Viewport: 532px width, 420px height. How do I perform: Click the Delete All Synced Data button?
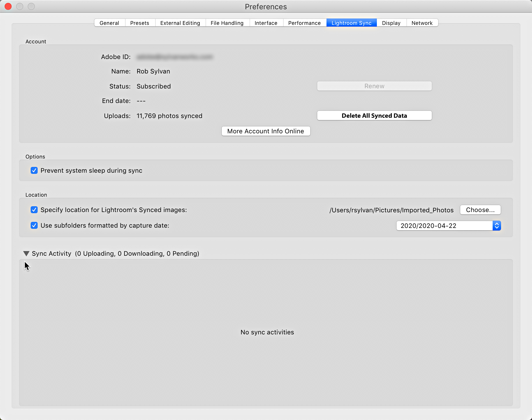(374, 116)
